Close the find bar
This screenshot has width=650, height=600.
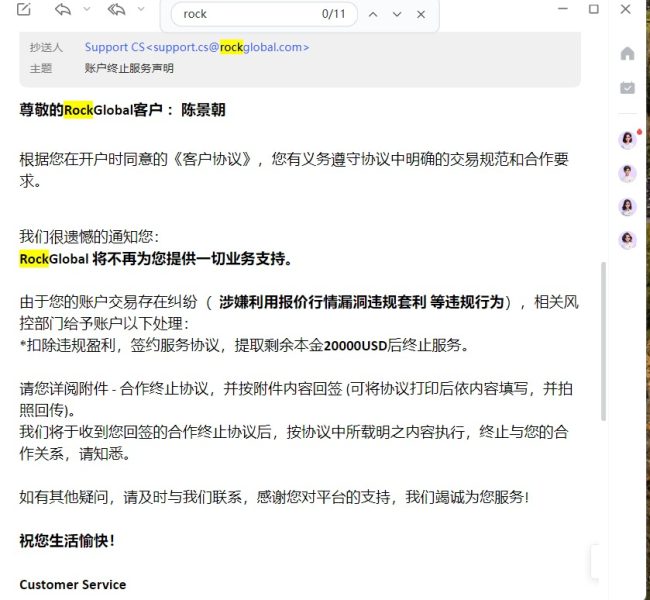(x=421, y=15)
